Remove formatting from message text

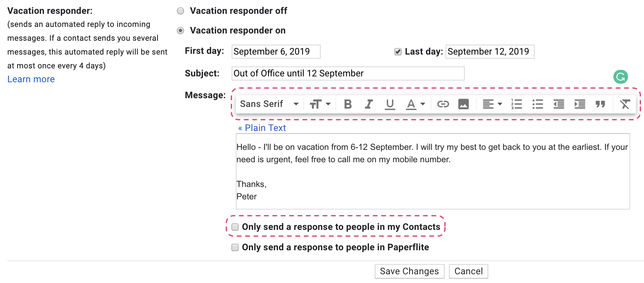point(625,104)
